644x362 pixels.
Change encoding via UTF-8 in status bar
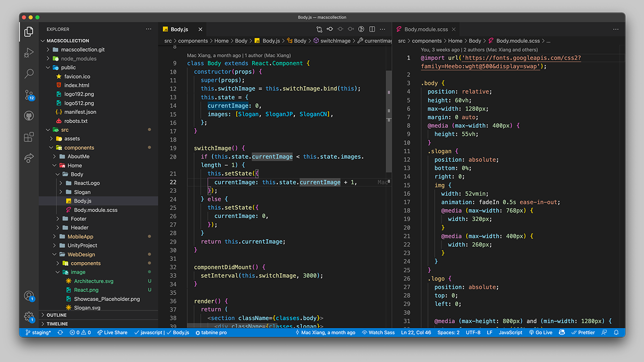point(473,332)
